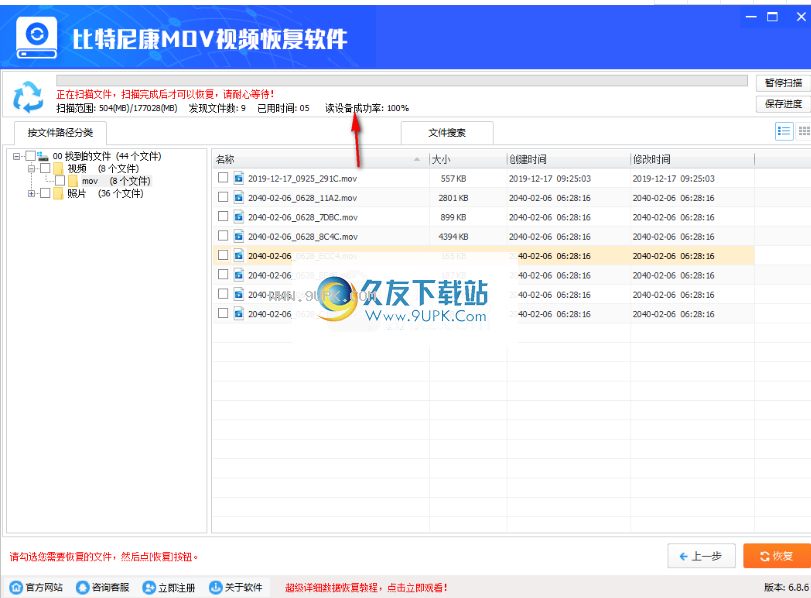
Task: Tick checkbox of mov folder in tree
Action: (60, 181)
